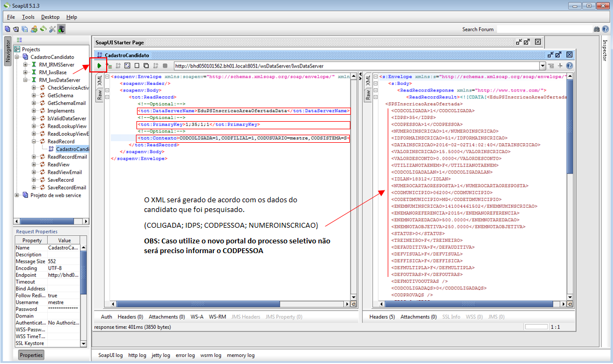Collapse the ReadRecord operation node
Viewport: 613px width, 364px height.
tap(35, 141)
